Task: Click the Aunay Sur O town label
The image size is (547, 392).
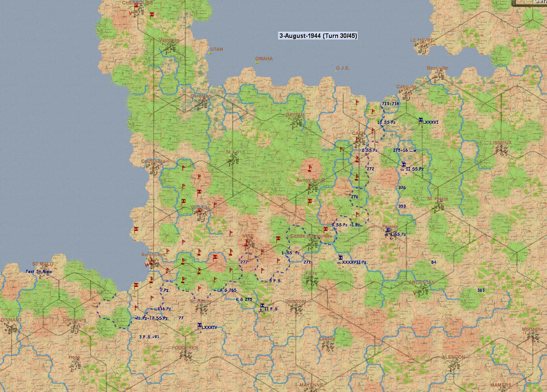Action: [x=311, y=180]
